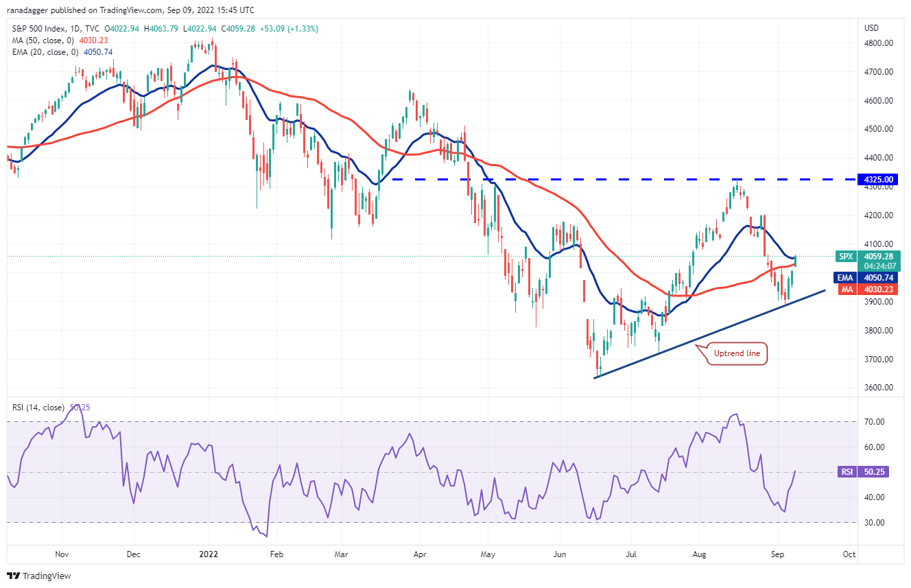Click the 4800.00 level on the price scale
This screenshot has height=588, width=911.
click(879, 43)
